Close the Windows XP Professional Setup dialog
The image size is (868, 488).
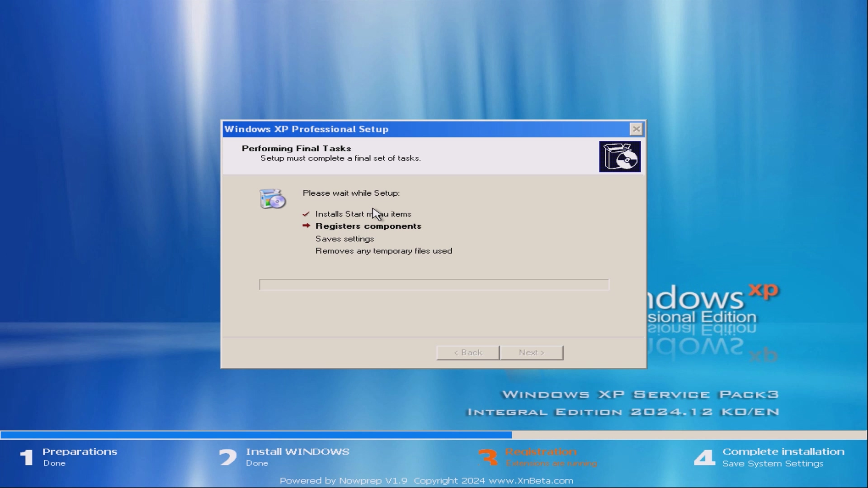point(636,129)
